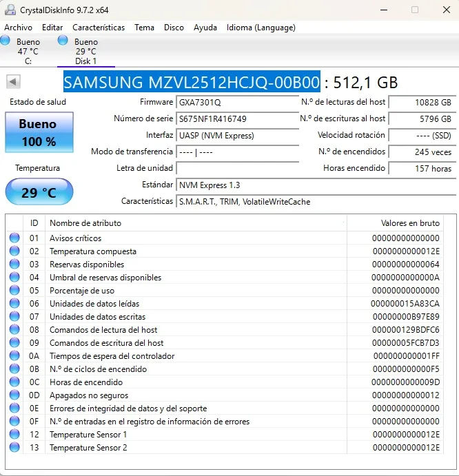Screen dimensions: 459x476
Task: Click the blue status orb for Disk 1
Action: tap(63, 41)
